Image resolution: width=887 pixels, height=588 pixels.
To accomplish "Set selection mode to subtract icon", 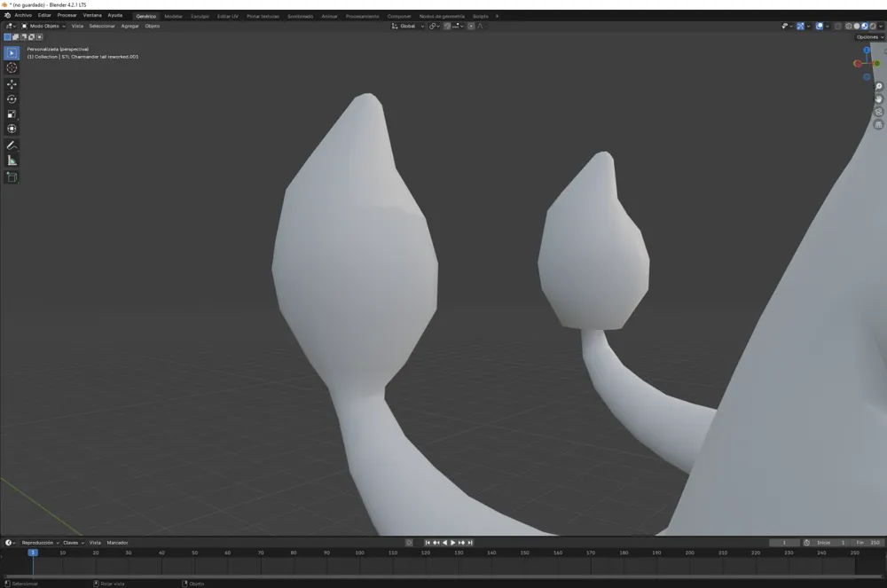I will tap(23, 36).
